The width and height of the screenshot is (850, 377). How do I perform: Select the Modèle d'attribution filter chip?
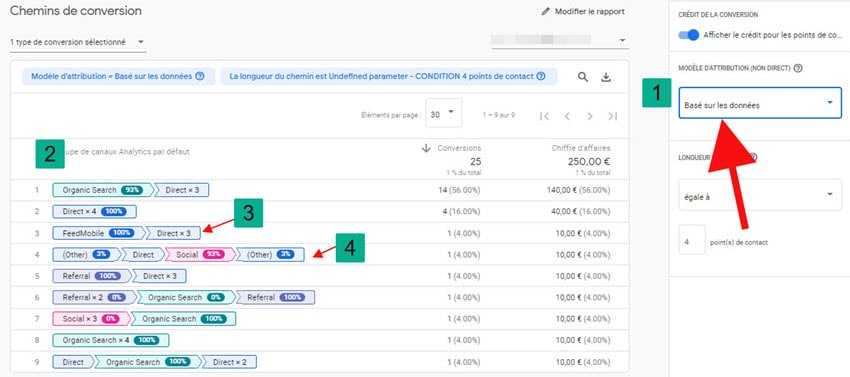coord(118,76)
